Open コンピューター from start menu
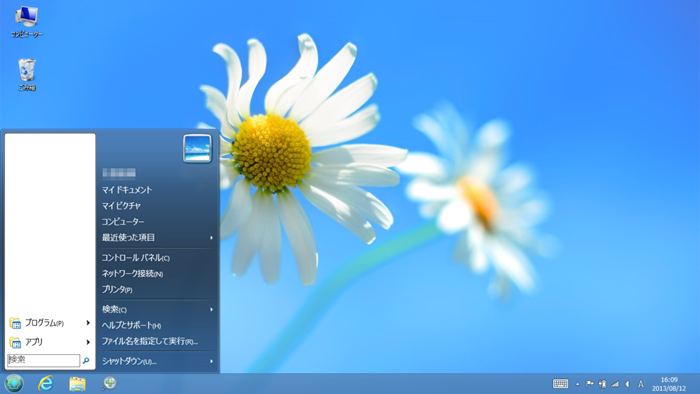 point(123,222)
